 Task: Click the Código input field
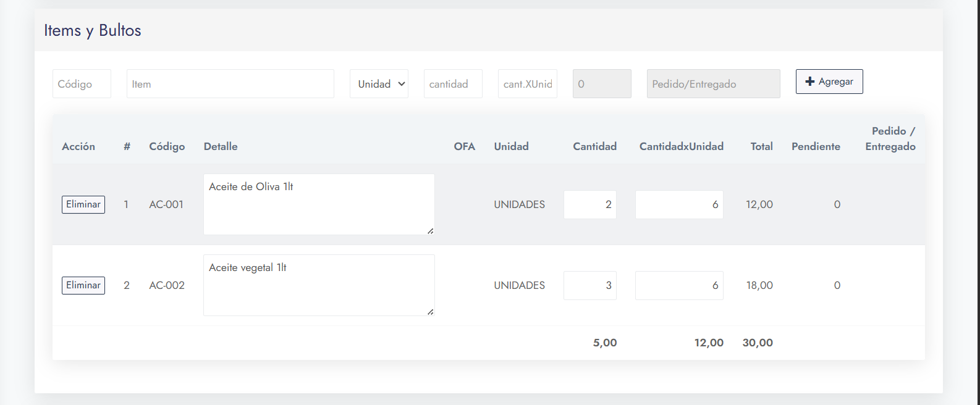(82, 84)
